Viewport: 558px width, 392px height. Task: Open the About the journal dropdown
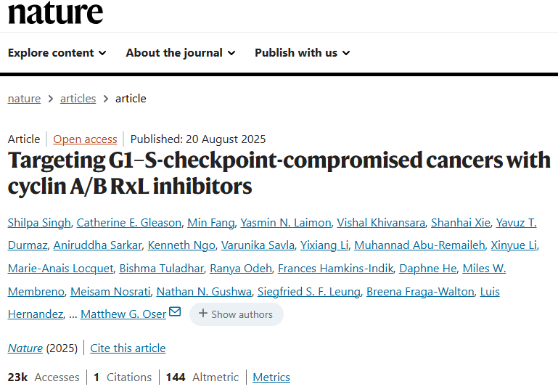[180, 52]
